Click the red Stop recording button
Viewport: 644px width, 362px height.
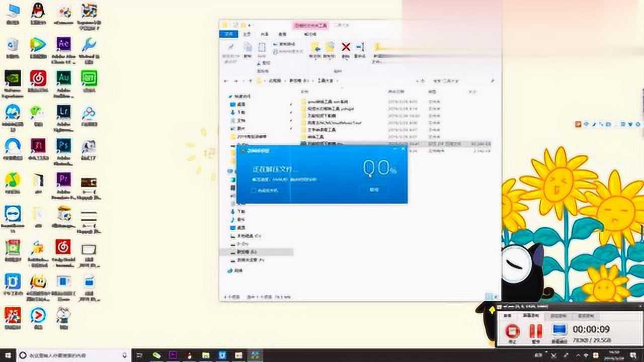tap(513, 330)
